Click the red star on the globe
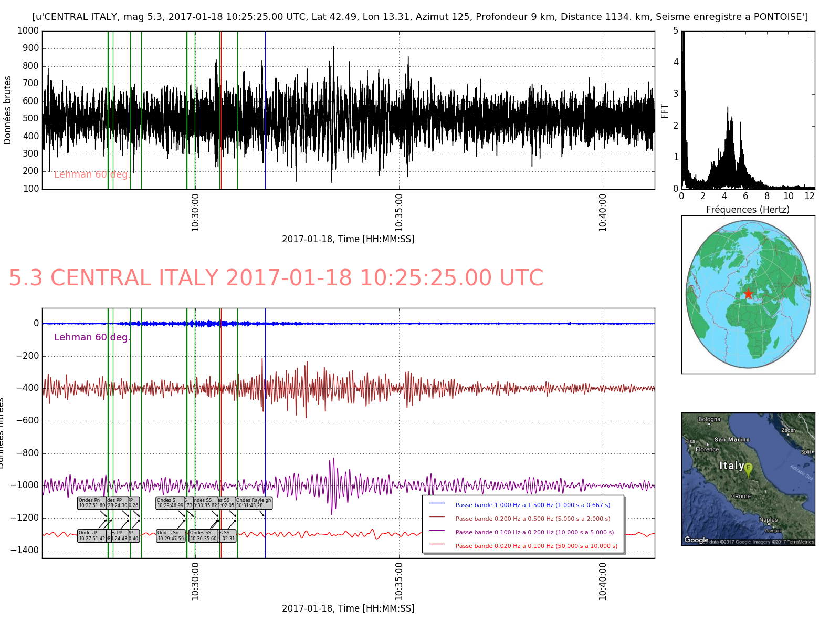This screenshot has height=620, width=840. point(748,293)
